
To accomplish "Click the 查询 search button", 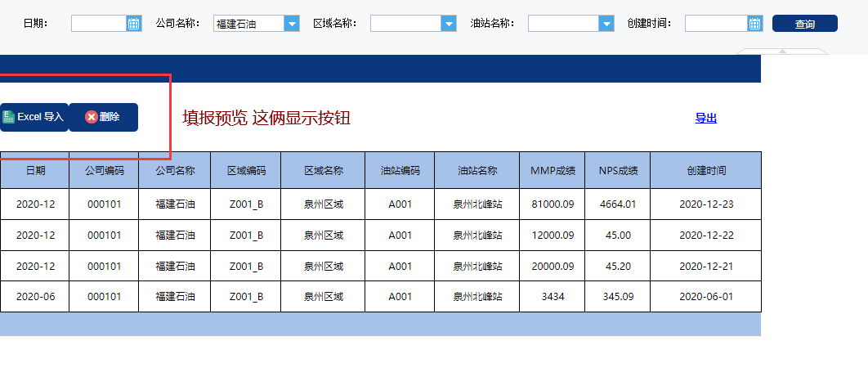I will click(x=805, y=24).
